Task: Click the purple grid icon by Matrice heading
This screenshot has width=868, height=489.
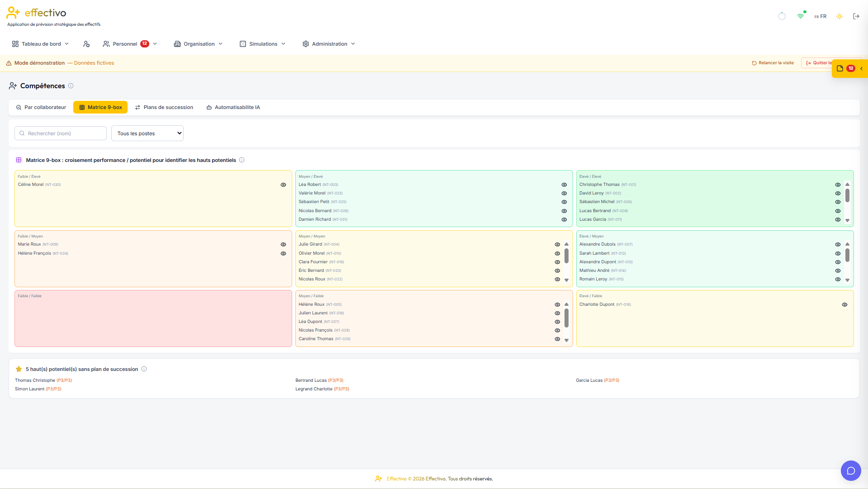Action: point(19,160)
